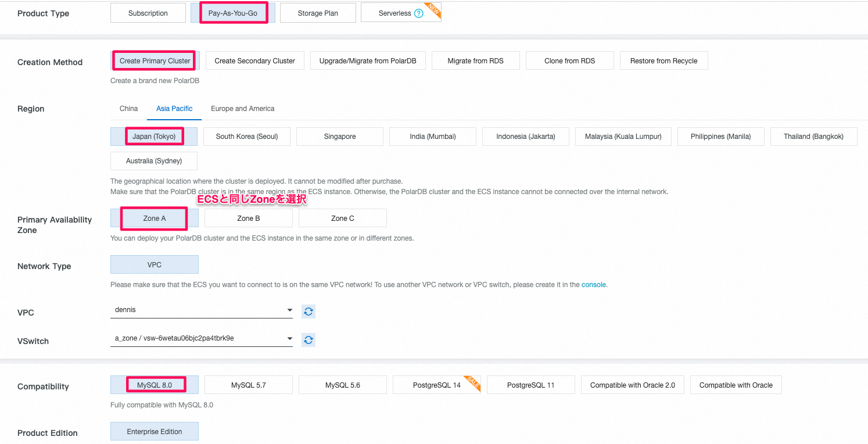Select Enterprise Edition product edition

point(155,432)
